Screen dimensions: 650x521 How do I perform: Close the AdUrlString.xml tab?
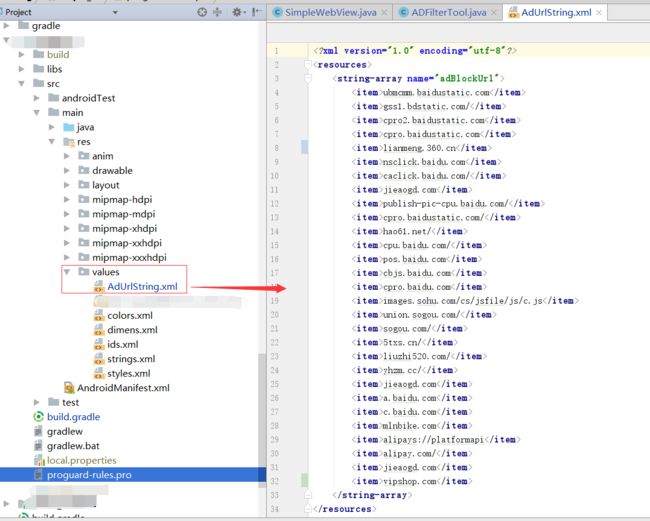tap(599, 13)
